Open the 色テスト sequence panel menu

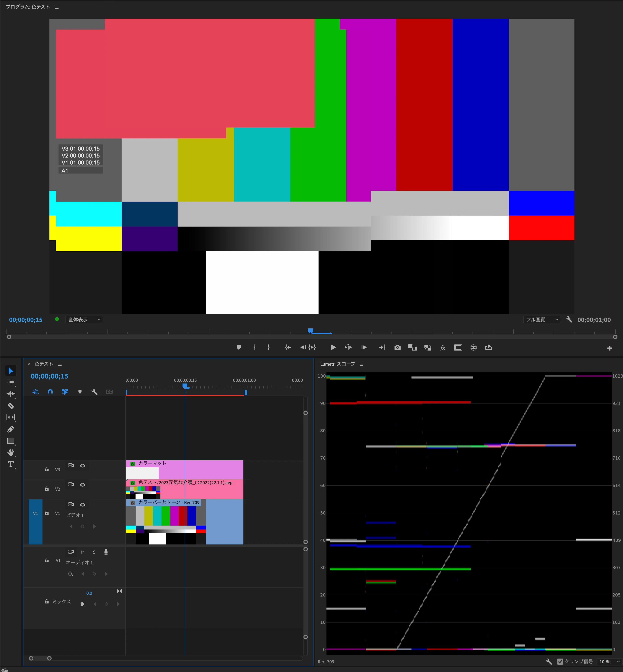[60, 364]
